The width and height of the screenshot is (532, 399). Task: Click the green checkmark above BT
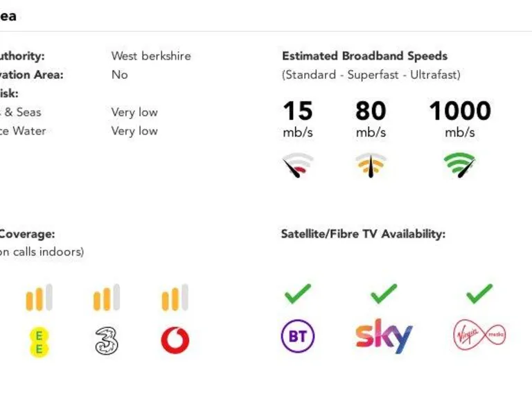coord(298,294)
